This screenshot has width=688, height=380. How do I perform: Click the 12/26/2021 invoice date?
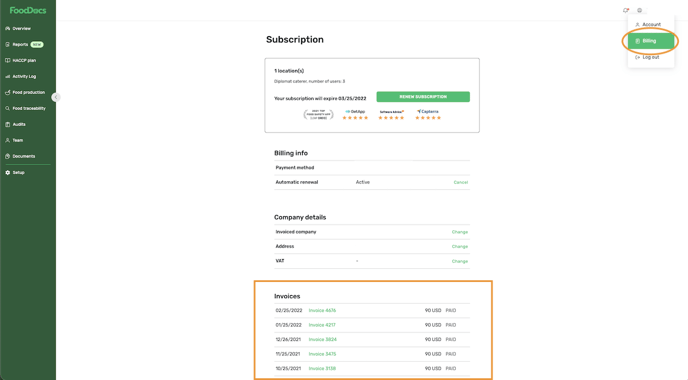[288, 340]
